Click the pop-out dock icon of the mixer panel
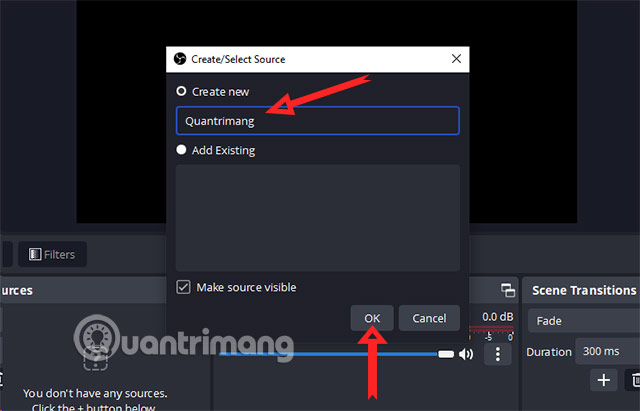The width and height of the screenshot is (640, 411). click(508, 290)
